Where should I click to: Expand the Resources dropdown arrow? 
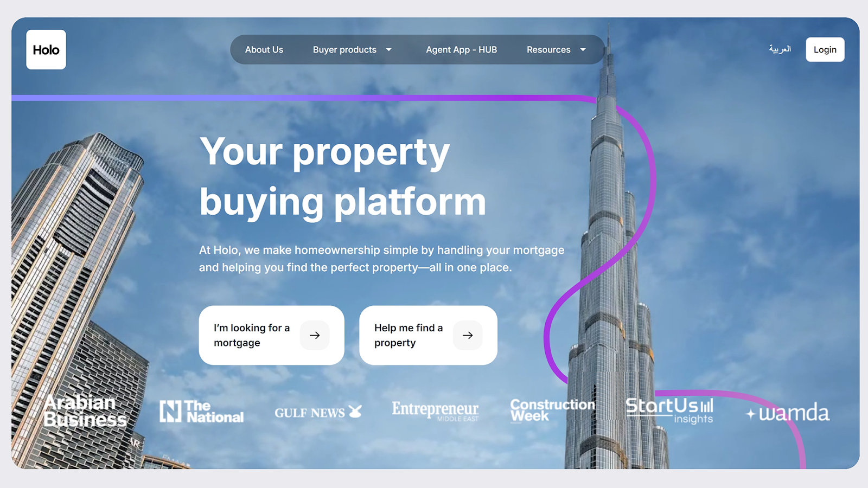583,49
